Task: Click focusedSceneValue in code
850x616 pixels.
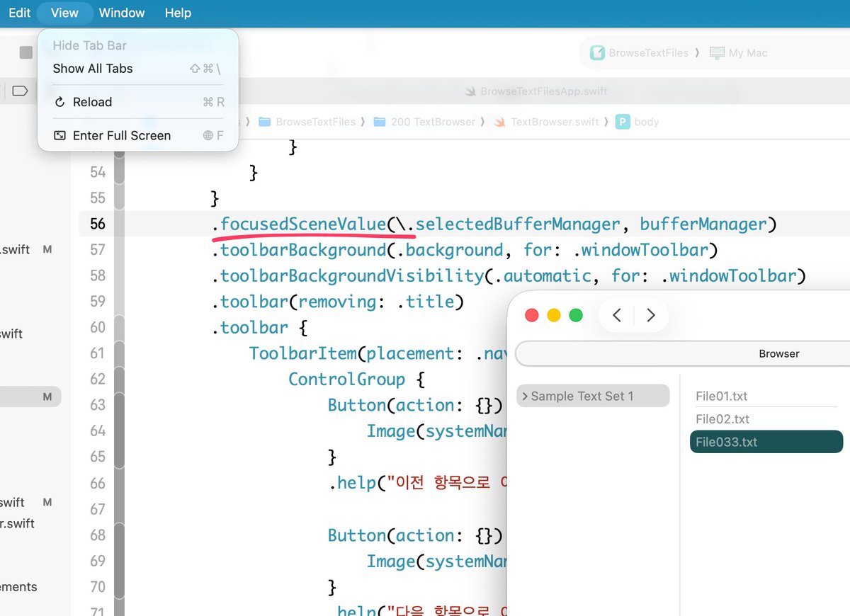Action: [x=303, y=224]
